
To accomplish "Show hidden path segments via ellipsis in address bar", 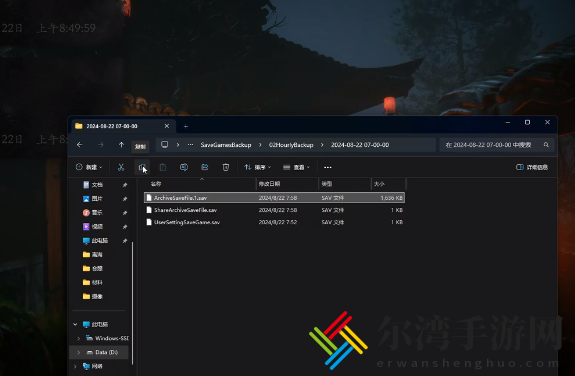I will click(x=190, y=145).
